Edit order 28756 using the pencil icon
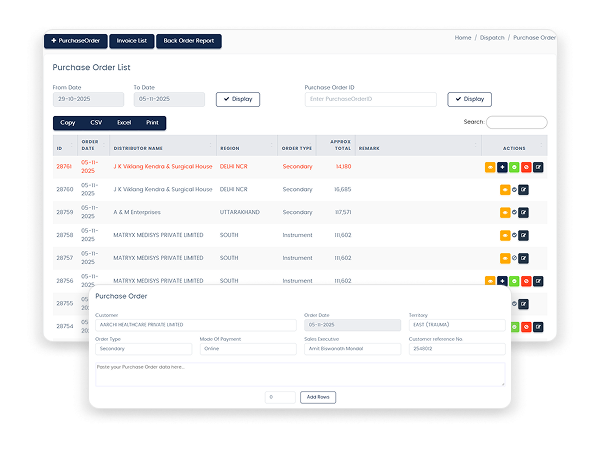 (x=538, y=281)
